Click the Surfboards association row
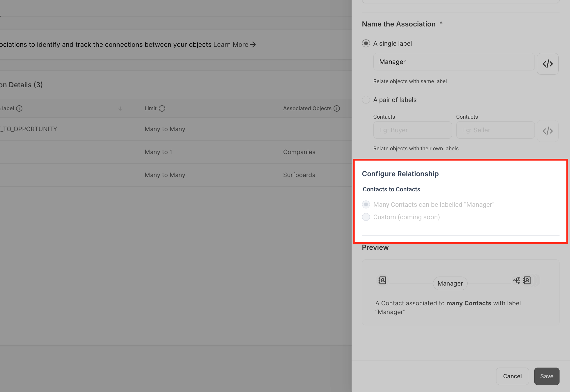The height and width of the screenshot is (392, 570). [x=174, y=175]
